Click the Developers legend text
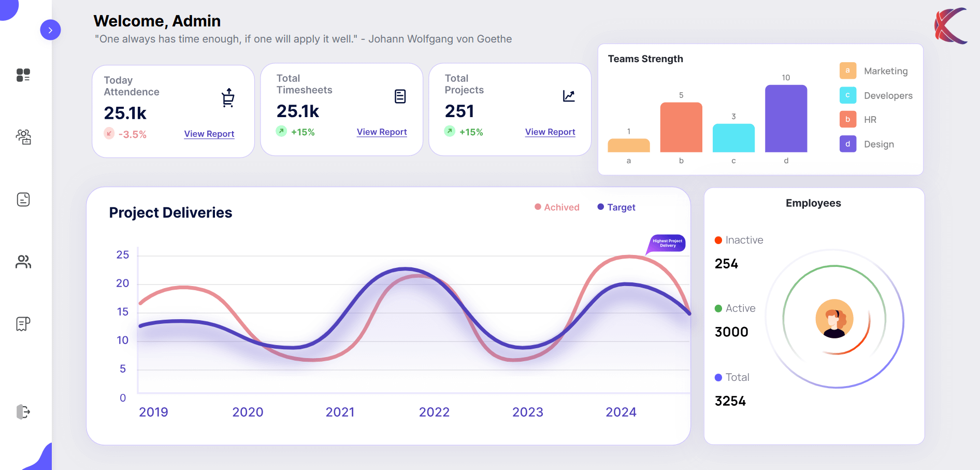Image resolution: width=980 pixels, height=470 pixels. click(888, 95)
